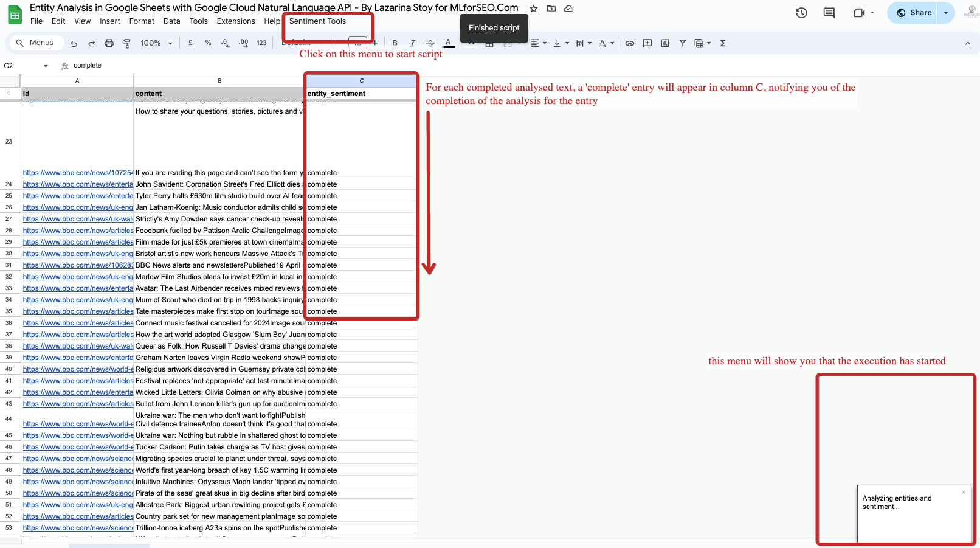The height and width of the screenshot is (548, 980).
Task: Select 'Wicked Little Letters' content cell
Action: click(x=219, y=392)
